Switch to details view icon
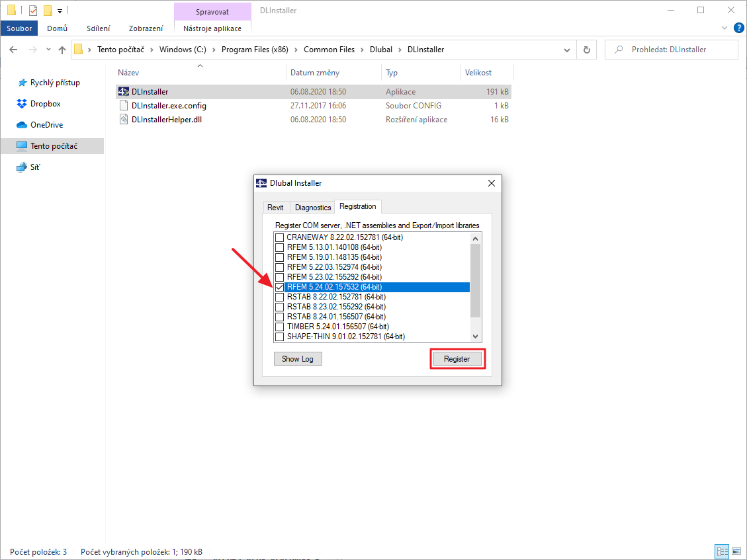This screenshot has width=747, height=560. pos(723,552)
